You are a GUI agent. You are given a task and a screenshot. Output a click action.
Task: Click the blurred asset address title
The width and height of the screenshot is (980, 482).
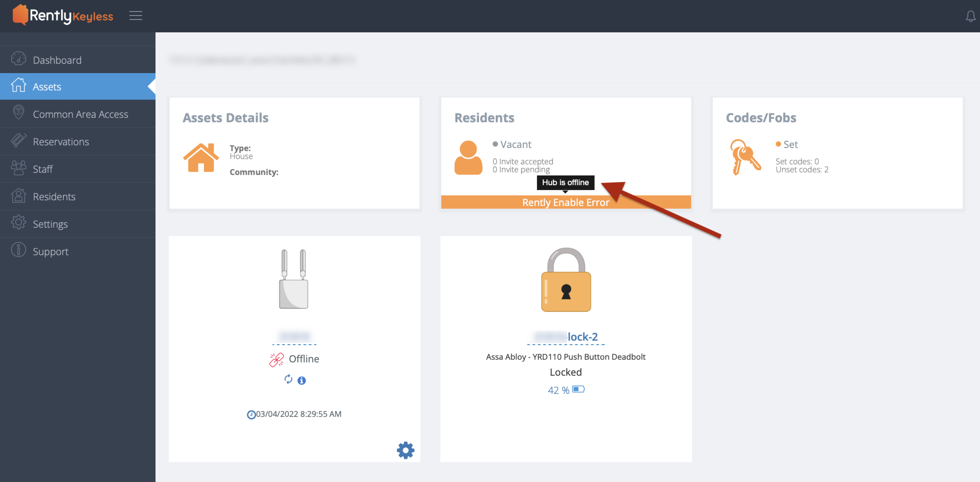pyautogui.click(x=262, y=60)
